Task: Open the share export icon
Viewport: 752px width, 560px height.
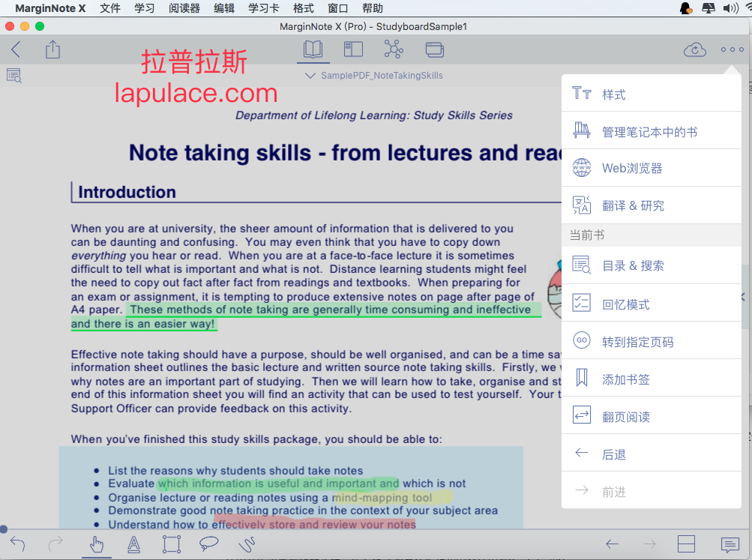Action: [52, 49]
